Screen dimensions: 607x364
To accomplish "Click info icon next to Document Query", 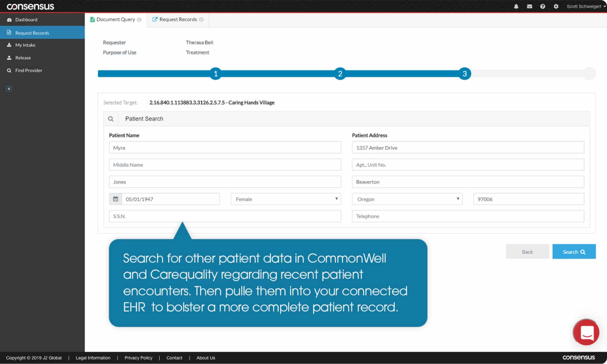I will [x=139, y=20].
